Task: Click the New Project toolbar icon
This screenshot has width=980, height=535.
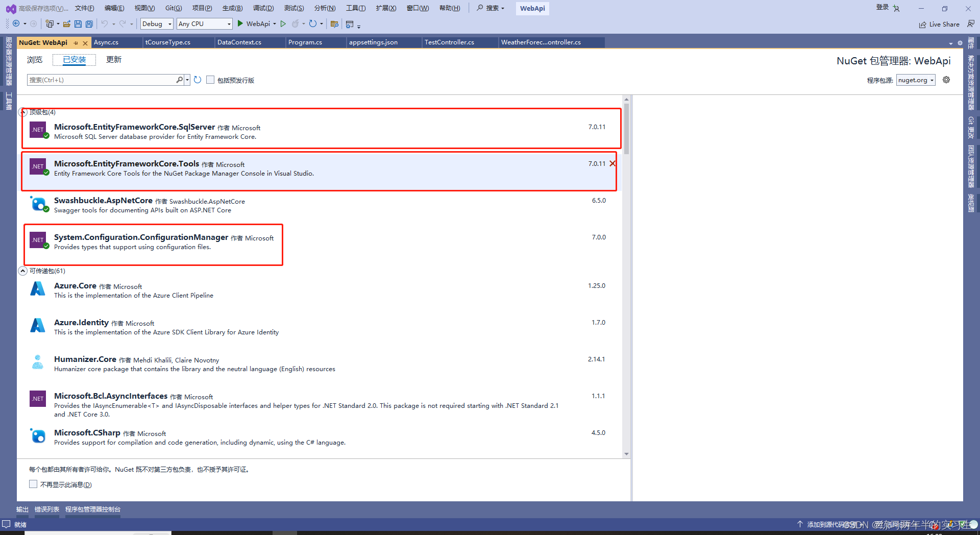Action: [50, 23]
